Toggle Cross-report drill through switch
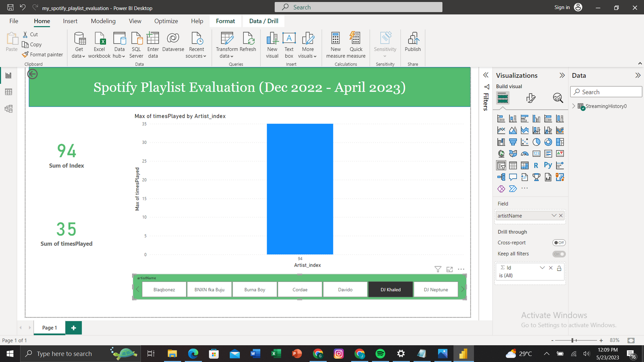Screen dimensions: 644x362 click(x=559, y=242)
